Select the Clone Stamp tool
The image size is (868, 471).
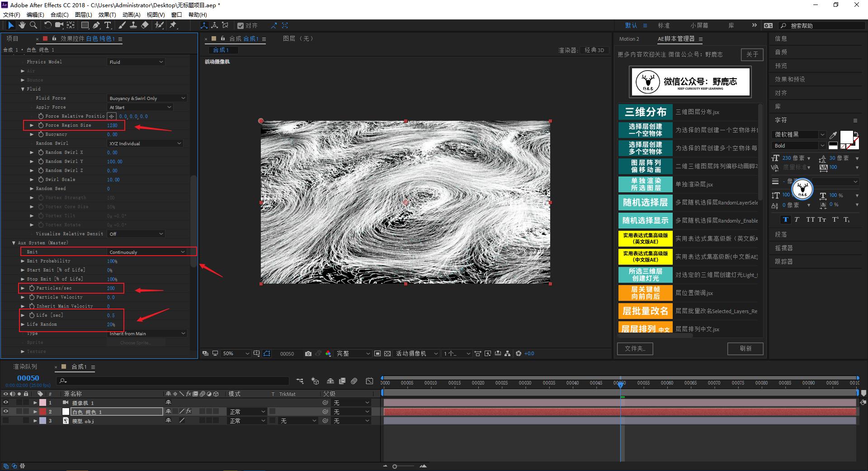133,25
